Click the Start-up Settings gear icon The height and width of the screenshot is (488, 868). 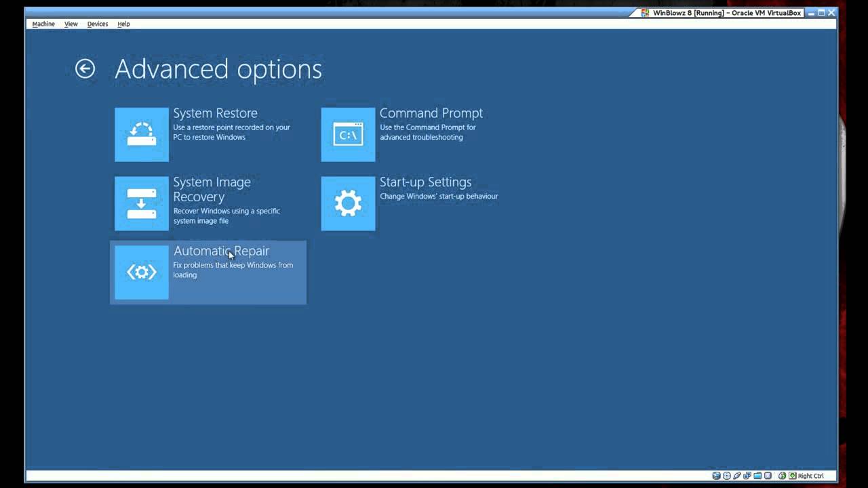point(348,203)
